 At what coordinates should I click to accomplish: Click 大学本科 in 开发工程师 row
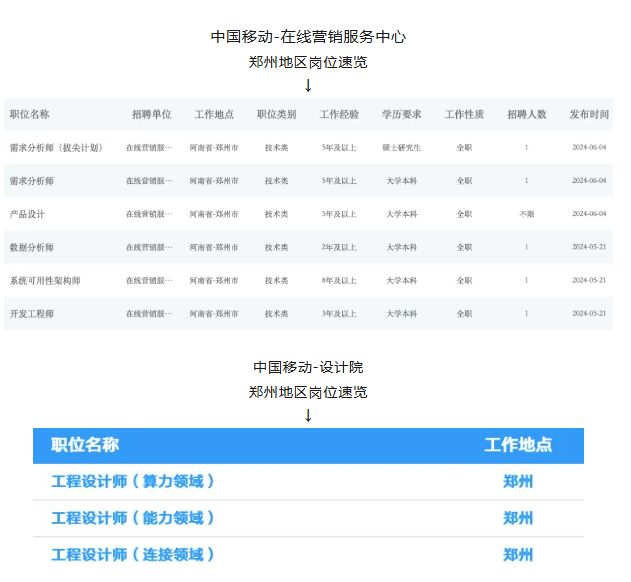point(402,314)
